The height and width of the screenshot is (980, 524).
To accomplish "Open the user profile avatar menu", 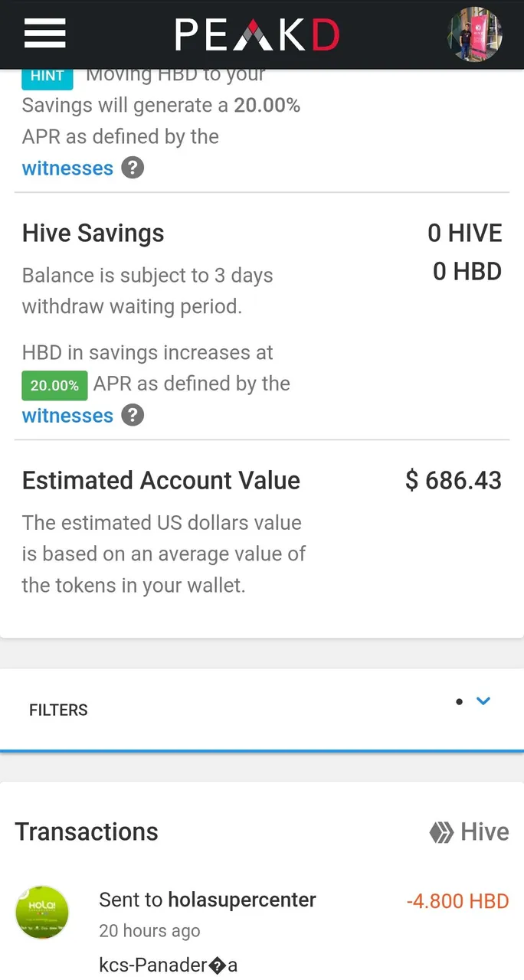I will pos(474,34).
